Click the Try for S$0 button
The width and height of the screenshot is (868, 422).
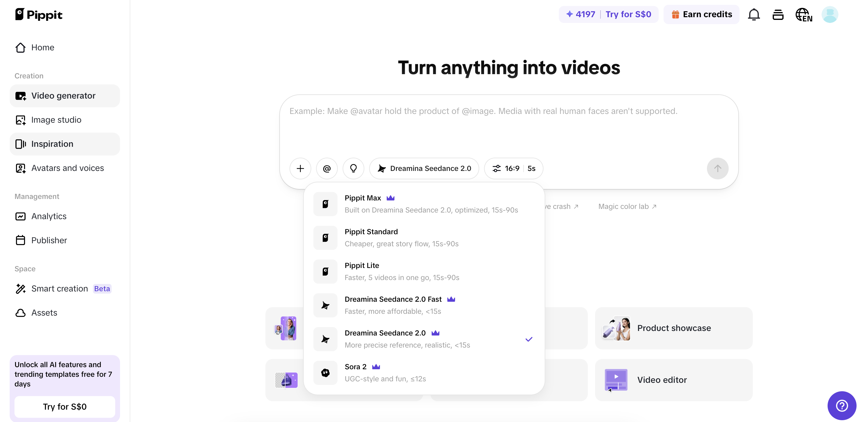(x=65, y=407)
